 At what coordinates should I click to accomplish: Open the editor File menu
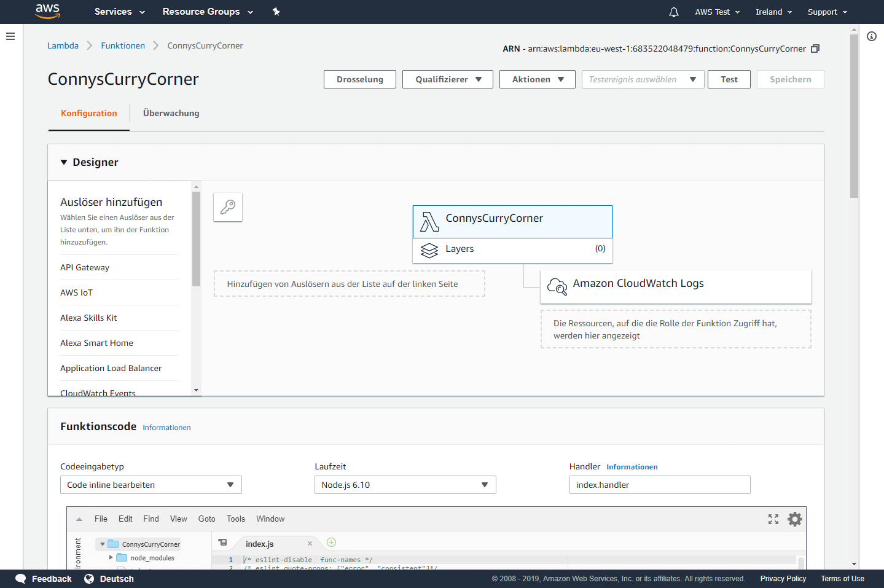[x=101, y=519]
